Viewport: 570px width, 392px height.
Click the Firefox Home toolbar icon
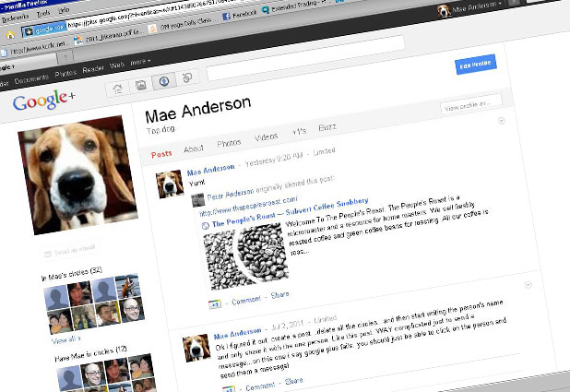click(10, 35)
